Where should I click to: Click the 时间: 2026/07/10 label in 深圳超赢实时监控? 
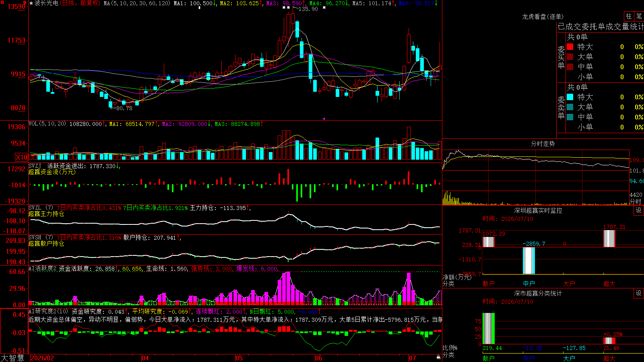click(x=508, y=219)
